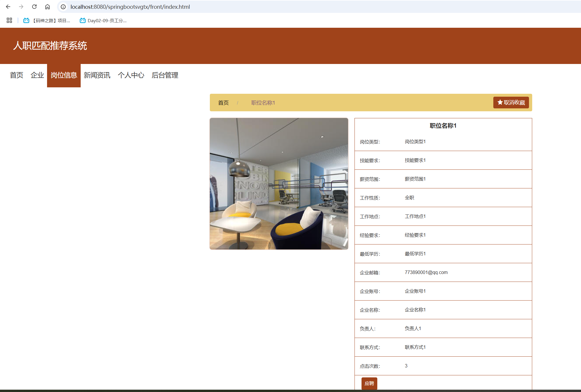Switch to the 首页 navigation tab

16,75
